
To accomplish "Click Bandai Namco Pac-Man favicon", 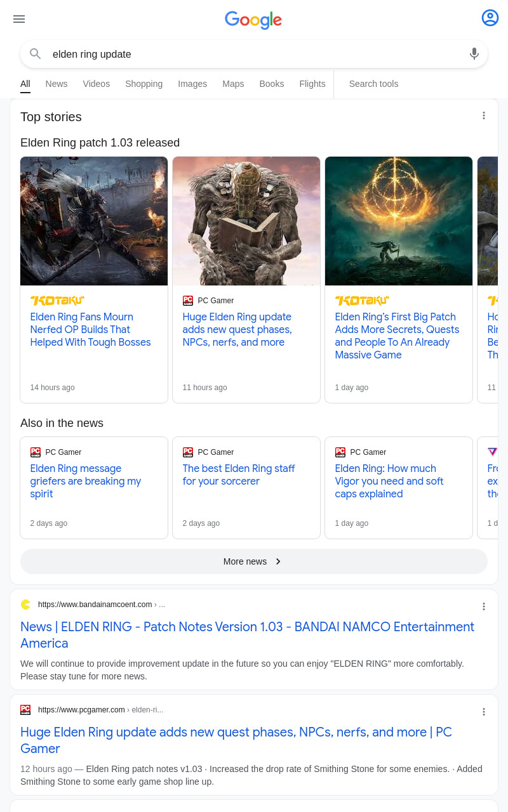I will pos(25,605).
